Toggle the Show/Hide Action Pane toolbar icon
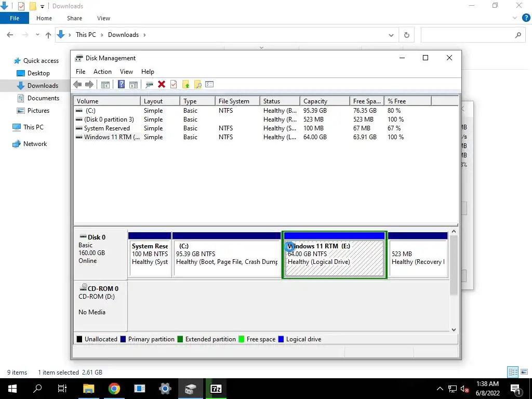The image size is (532, 399). click(x=134, y=85)
